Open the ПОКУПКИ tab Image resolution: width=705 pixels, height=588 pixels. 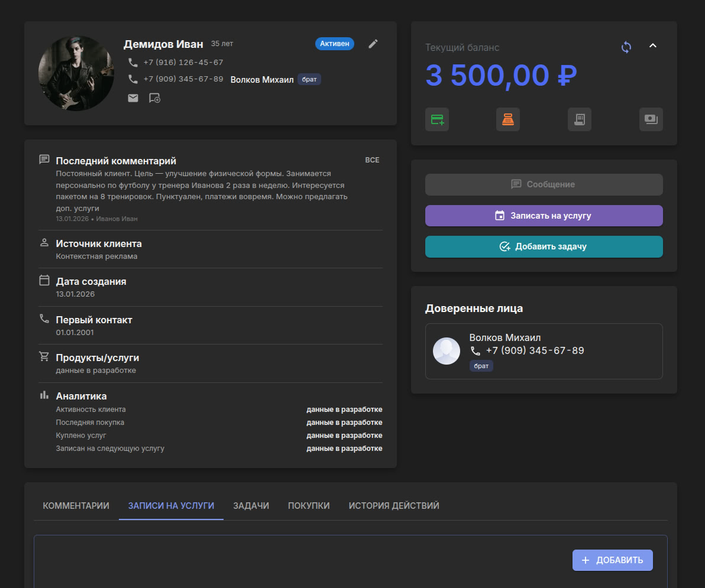(308, 505)
